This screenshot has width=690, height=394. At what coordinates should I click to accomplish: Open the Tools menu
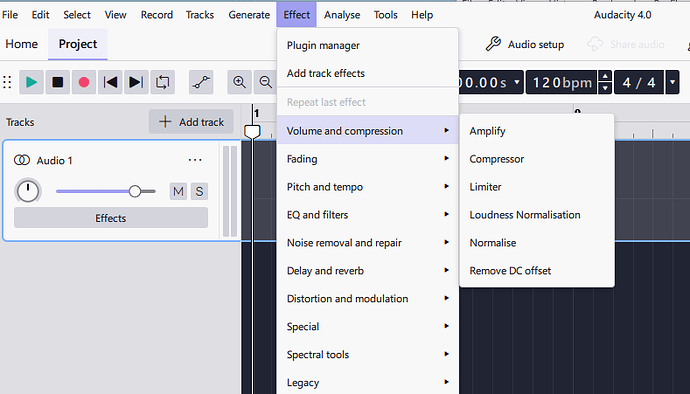pyautogui.click(x=385, y=15)
